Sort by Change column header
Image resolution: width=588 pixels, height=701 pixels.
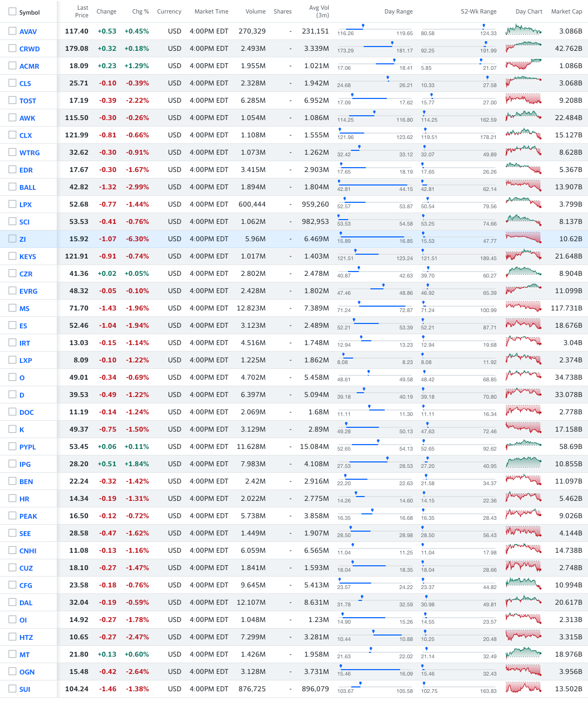[x=106, y=11]
